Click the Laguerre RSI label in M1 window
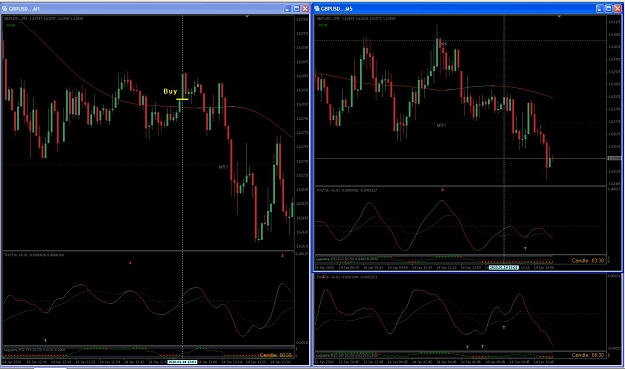 35,349
